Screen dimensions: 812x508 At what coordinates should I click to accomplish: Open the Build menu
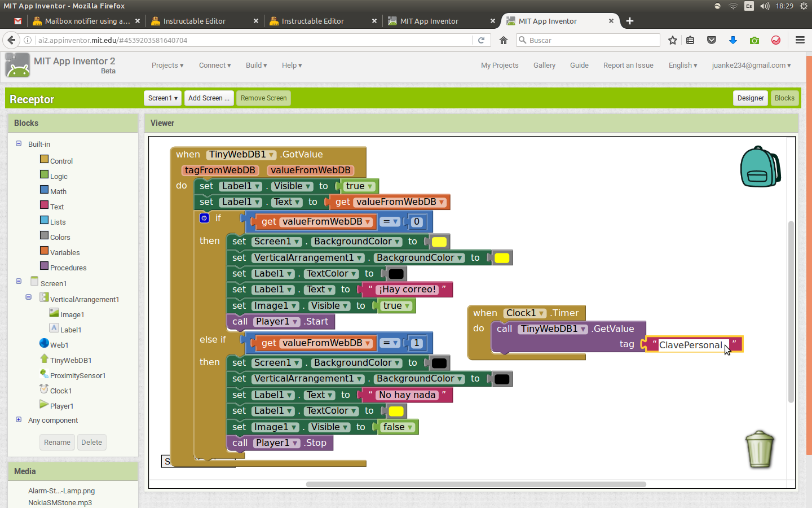coord(256,65)
